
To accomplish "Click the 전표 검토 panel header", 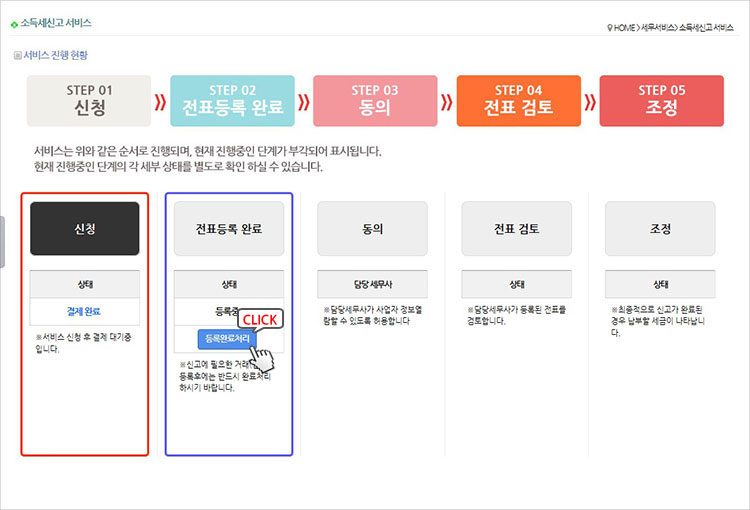I will pyautogui.click(x=516, y=228).
